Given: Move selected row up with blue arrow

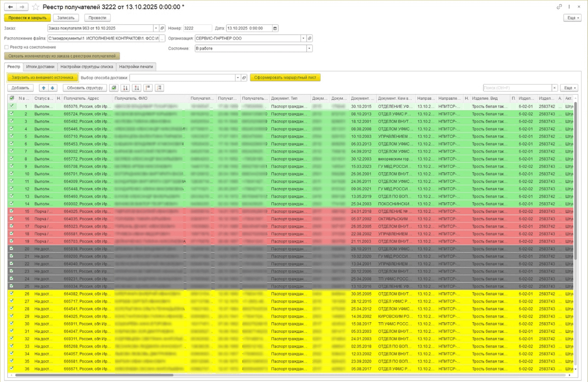Looking at the screenshot, I should coord(44,88).
